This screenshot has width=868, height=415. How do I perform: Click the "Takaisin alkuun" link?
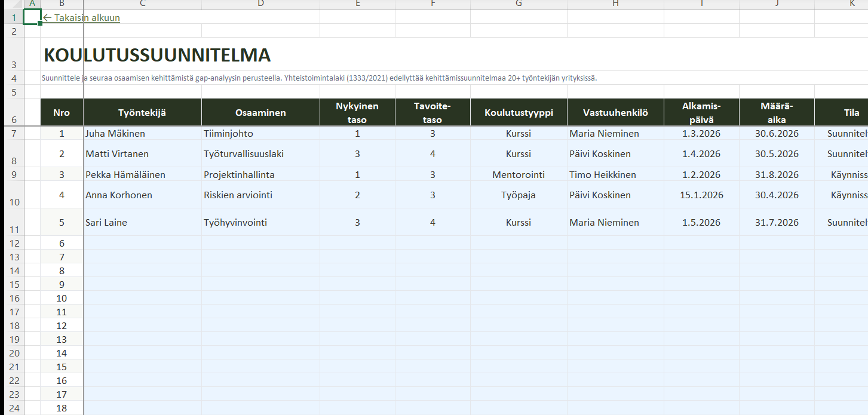(82, 18)
